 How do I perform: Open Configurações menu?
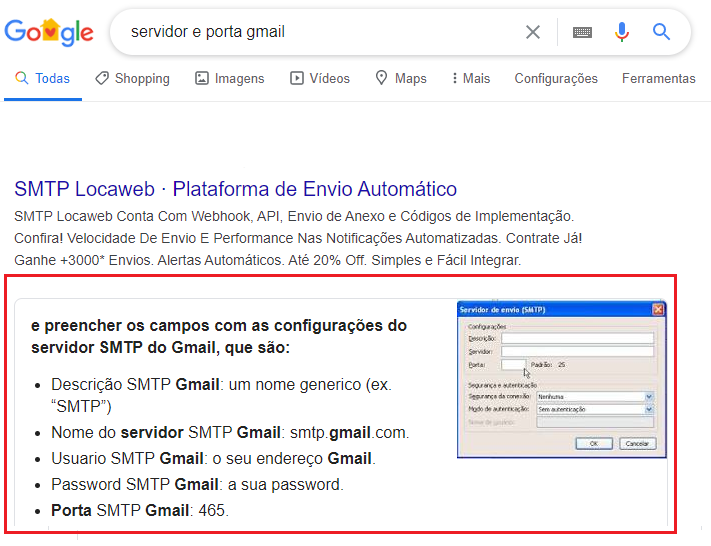click(556, 78)
